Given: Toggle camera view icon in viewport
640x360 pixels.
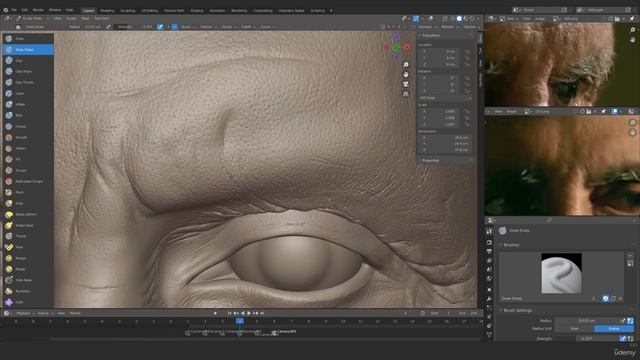Looking at the screenshot, I should [x=406, y=84].
